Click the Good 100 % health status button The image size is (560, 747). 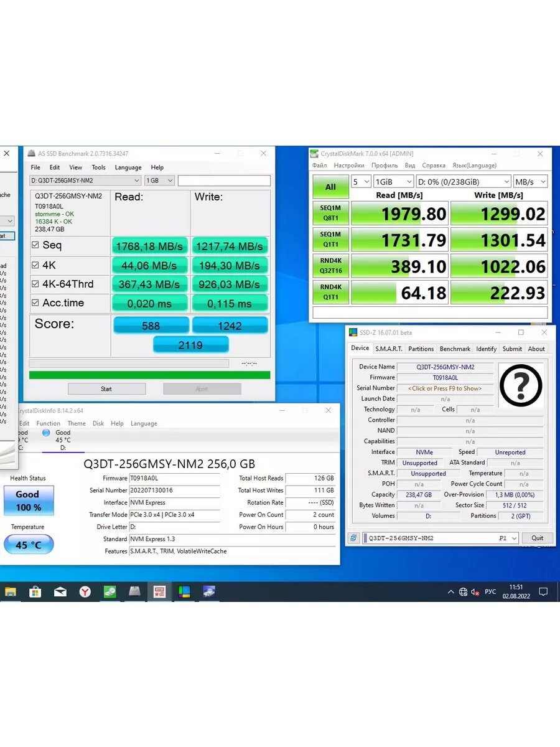[x=28, y=500]
